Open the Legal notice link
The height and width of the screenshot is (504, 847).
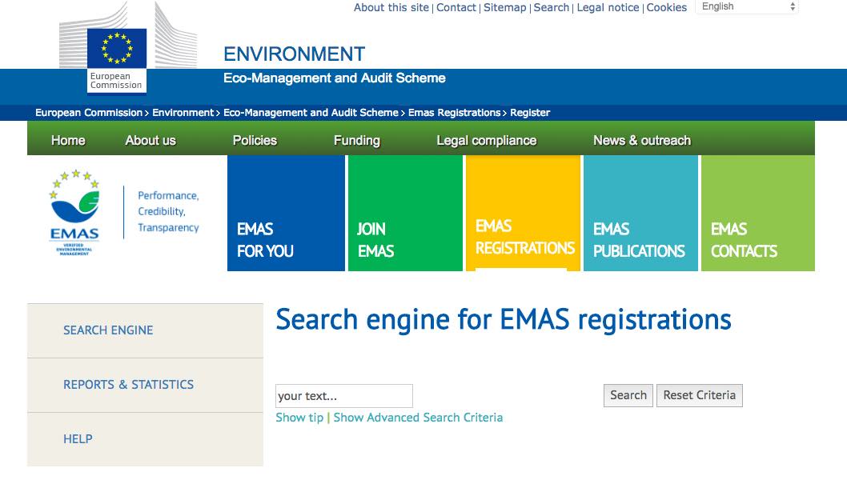pyautogui.click(x=608, y=7)
